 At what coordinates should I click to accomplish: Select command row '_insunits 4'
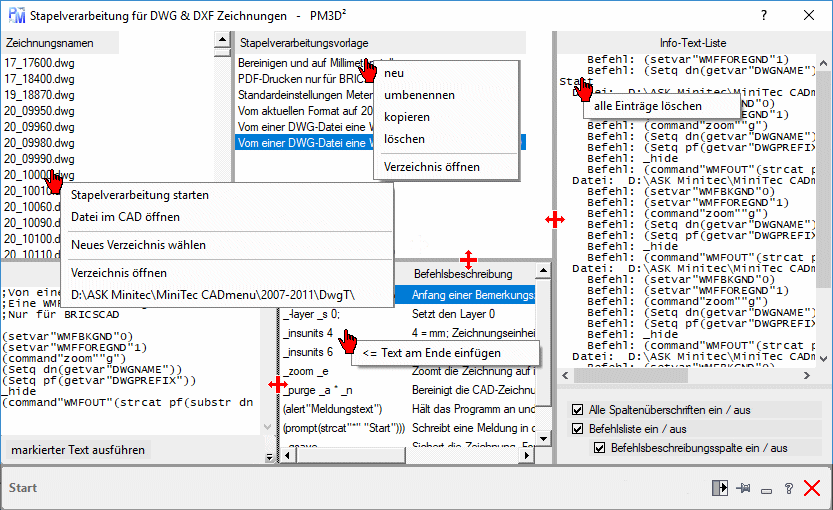[x=308, y=333]
